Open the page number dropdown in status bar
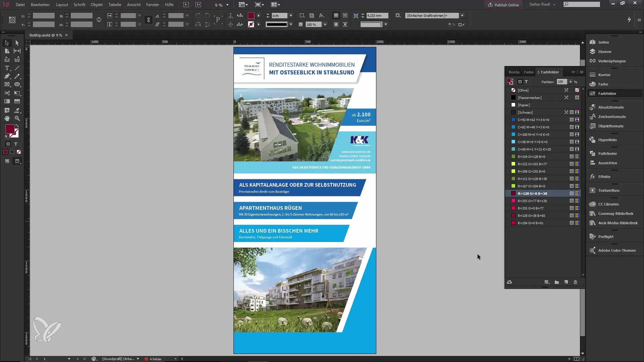 click(x=69, y=359)
